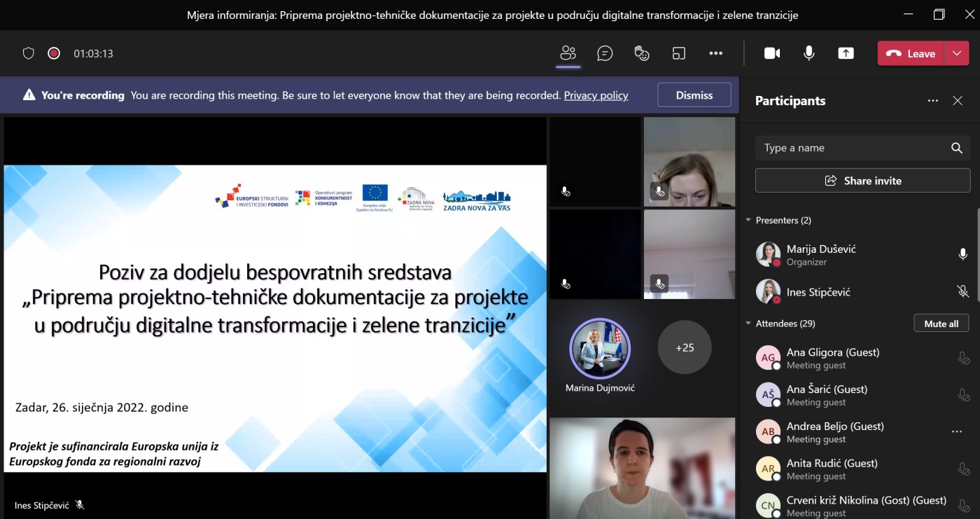
Task: Open Participants panel more options menu
Action: [932, 101]
